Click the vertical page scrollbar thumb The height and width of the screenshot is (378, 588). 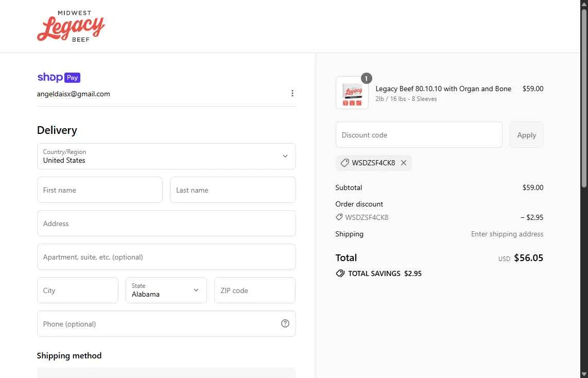coord(584,97)
